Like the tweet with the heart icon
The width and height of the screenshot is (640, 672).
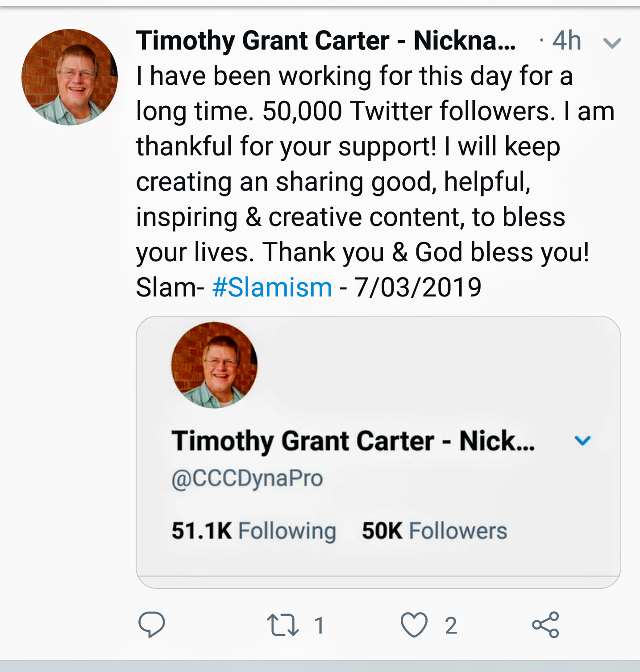(x=414, y=625)
